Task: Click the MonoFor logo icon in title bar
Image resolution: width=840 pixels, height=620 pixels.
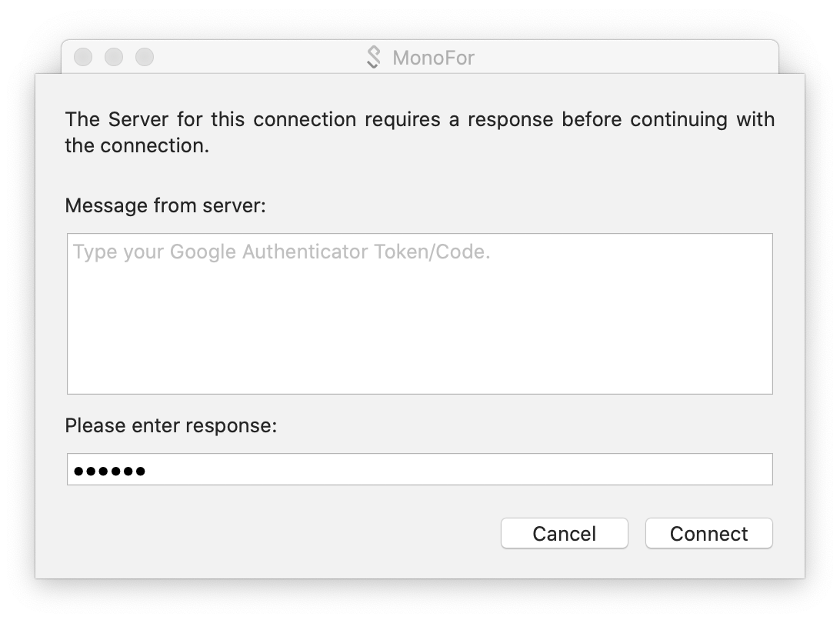Action: (373, 58)
